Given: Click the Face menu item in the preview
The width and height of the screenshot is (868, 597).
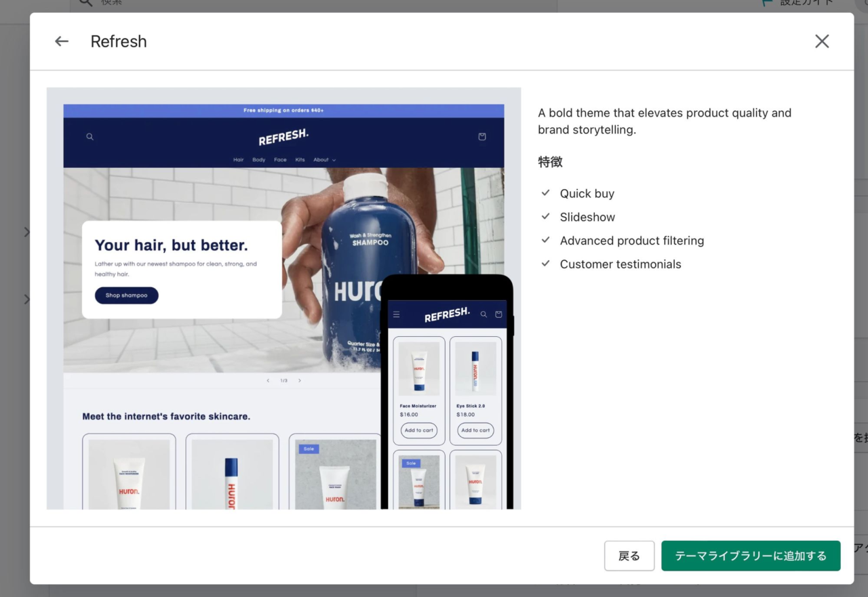Looking at the screenshot, I should pyautogui.click(x=280, y=160).
